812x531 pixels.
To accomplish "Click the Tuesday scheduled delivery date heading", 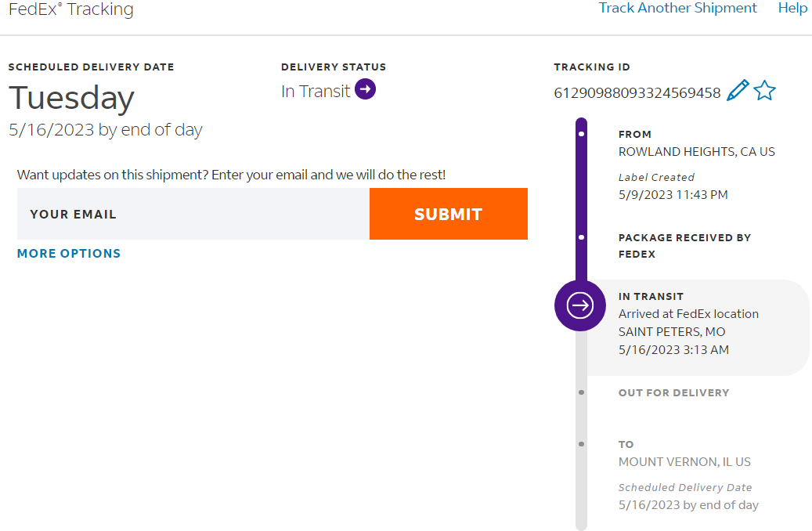I will (x=72, y=99).
